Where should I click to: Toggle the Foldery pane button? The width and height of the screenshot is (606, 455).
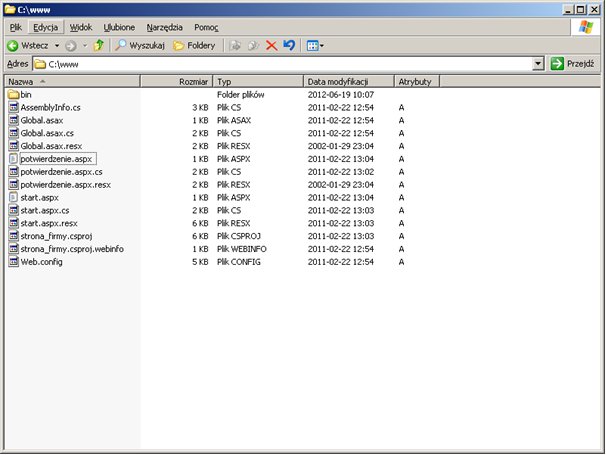coord(194,46)
